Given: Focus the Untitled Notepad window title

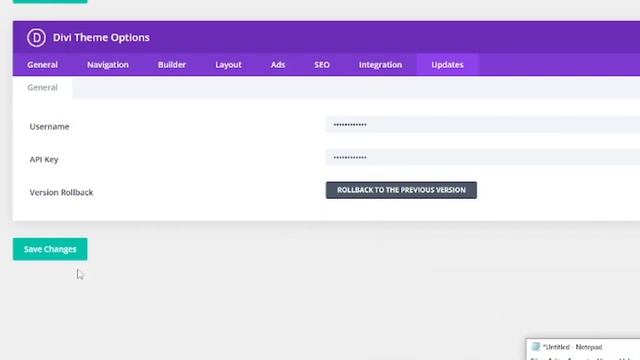Looking at the screenshot, I should (572, 347).
